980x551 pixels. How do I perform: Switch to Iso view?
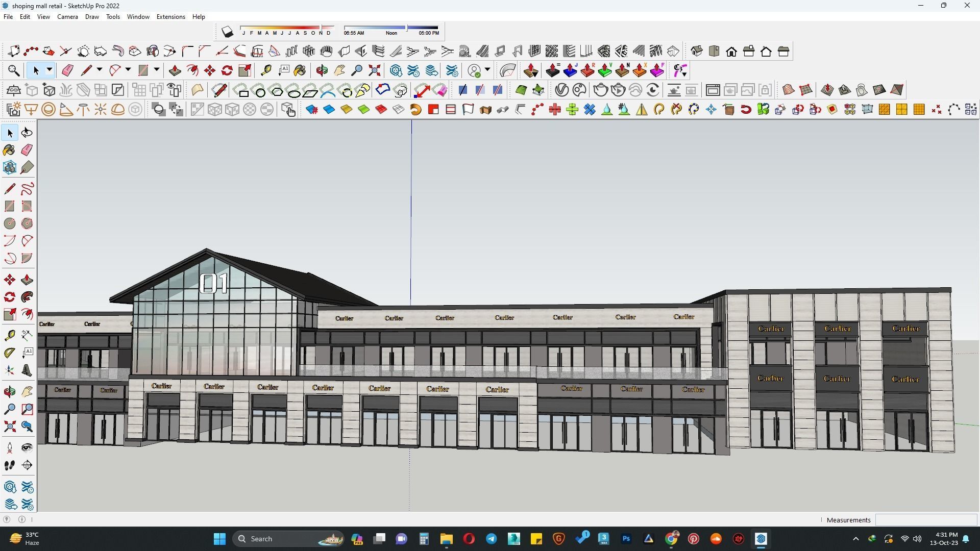pyautogui.click(x=697, y=51)
